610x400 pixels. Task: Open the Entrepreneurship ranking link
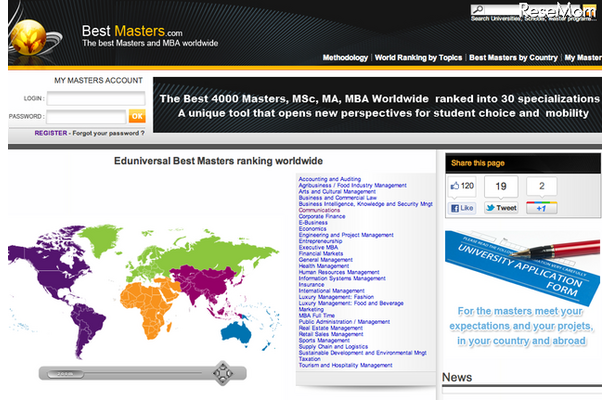(x=320, y=241)
